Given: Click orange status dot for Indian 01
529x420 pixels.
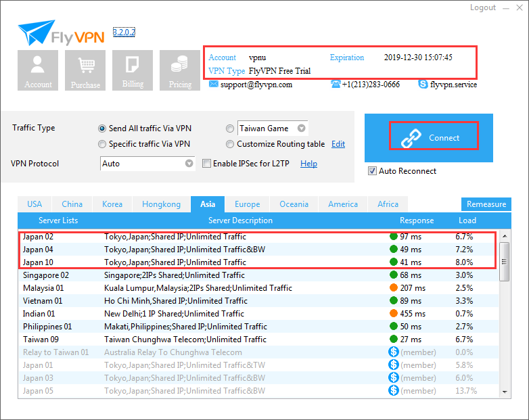Looking at the screenshot, I should click(394, 313).
